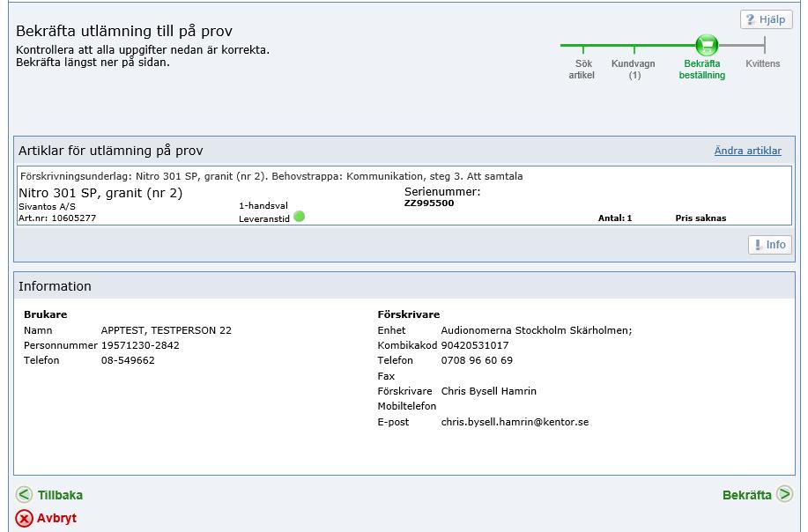Cancel with the Avbryt link

click(x=56, y=518)
